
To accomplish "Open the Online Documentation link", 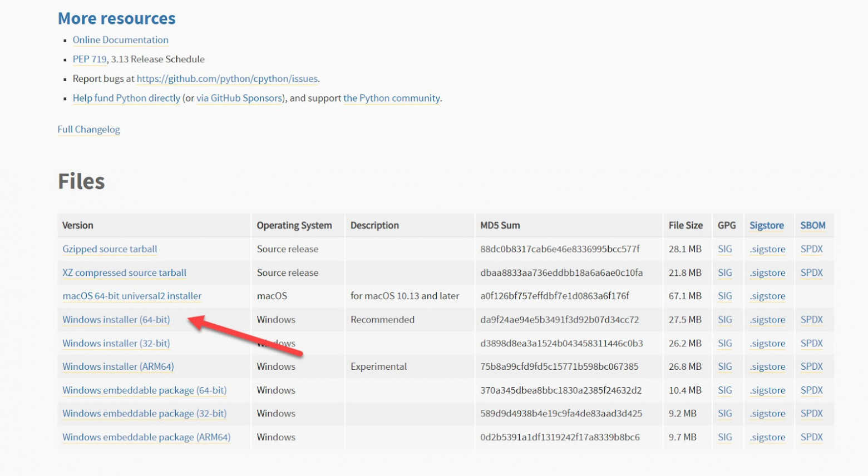I will 120,40.
